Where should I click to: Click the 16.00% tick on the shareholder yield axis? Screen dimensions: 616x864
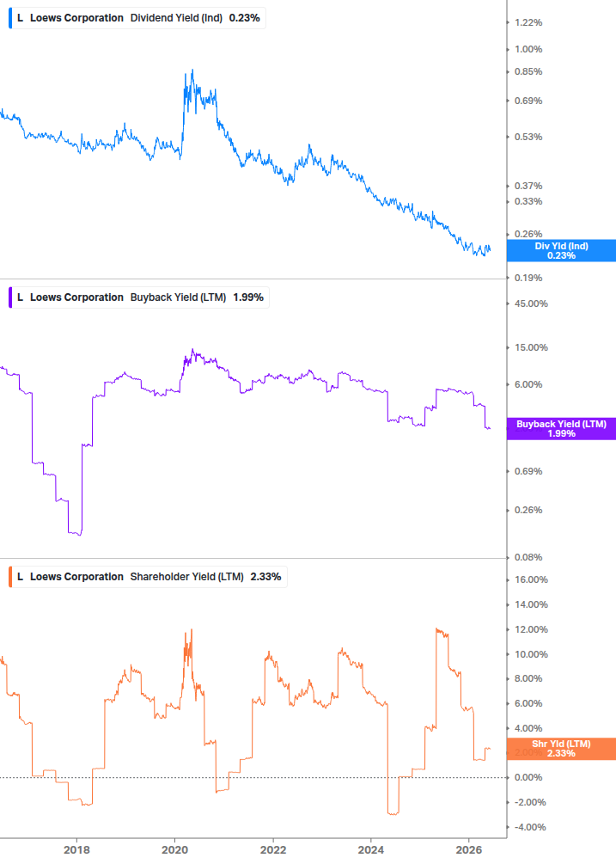(531, 579)
